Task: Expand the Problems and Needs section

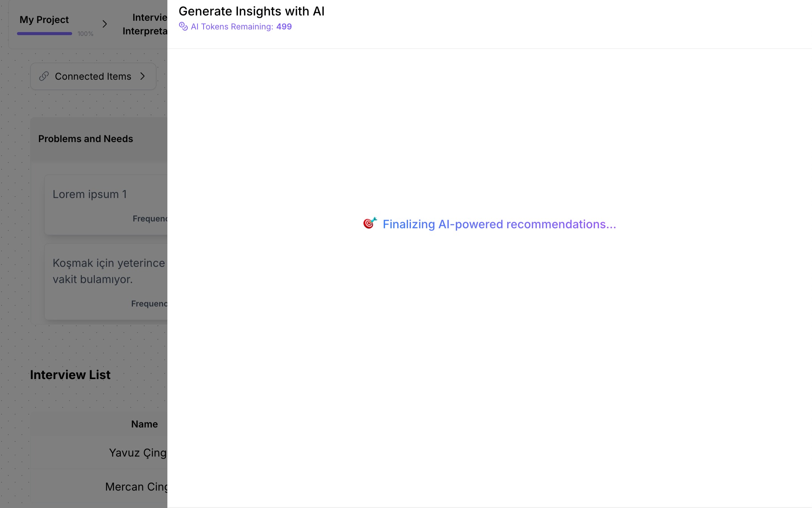Action: (x=86, y=139)
